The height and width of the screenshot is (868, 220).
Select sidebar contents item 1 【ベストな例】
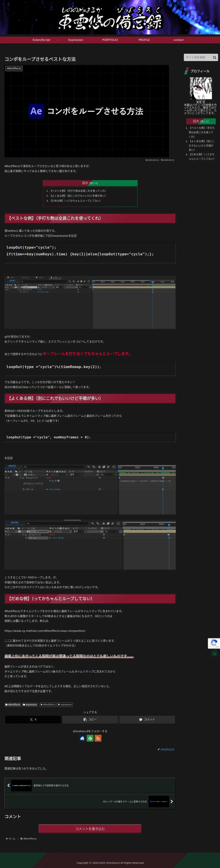click(x=201, y=132)
